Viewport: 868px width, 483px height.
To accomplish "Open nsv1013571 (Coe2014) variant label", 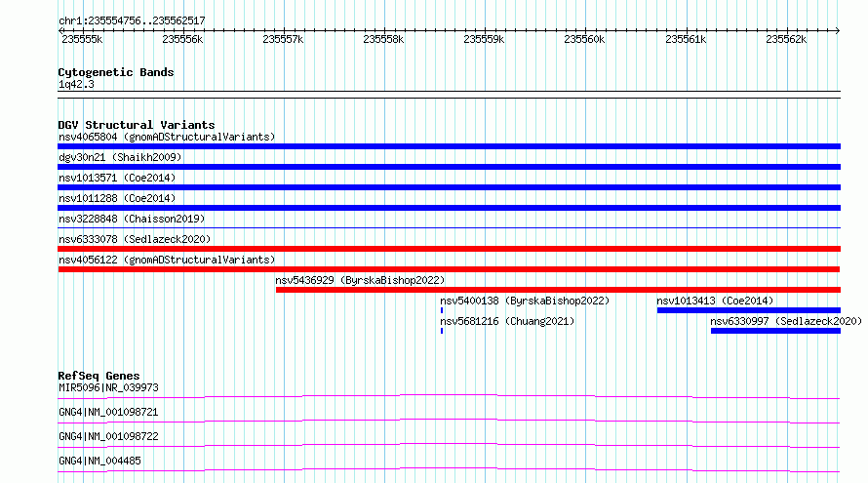I will [x=117, y=178].
